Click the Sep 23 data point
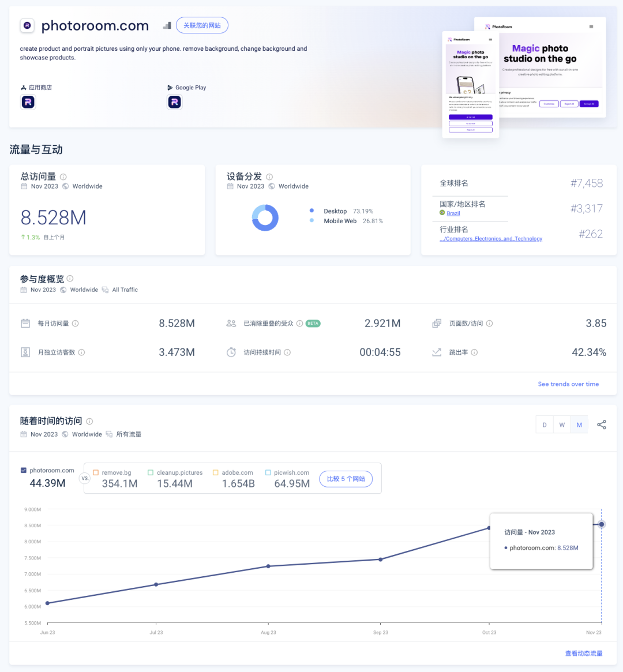Viewport: 623px width, 672px height. point(381,560)
